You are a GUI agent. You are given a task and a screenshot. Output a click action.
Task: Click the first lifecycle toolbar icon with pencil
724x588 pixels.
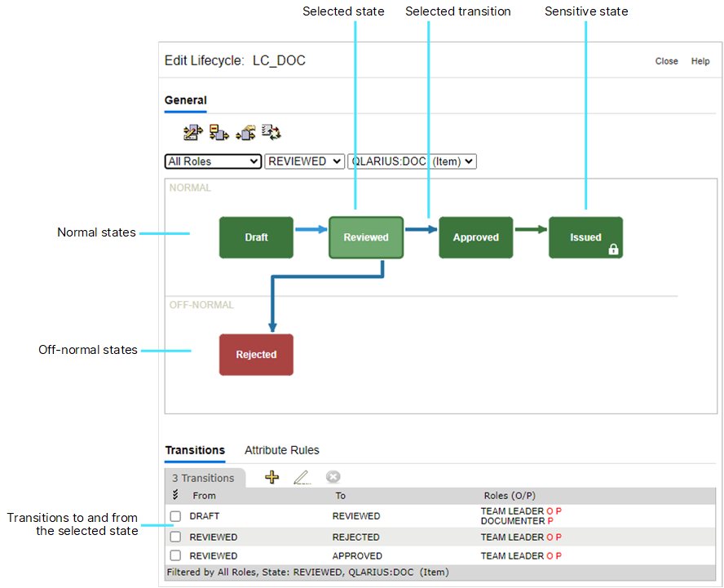192,133
